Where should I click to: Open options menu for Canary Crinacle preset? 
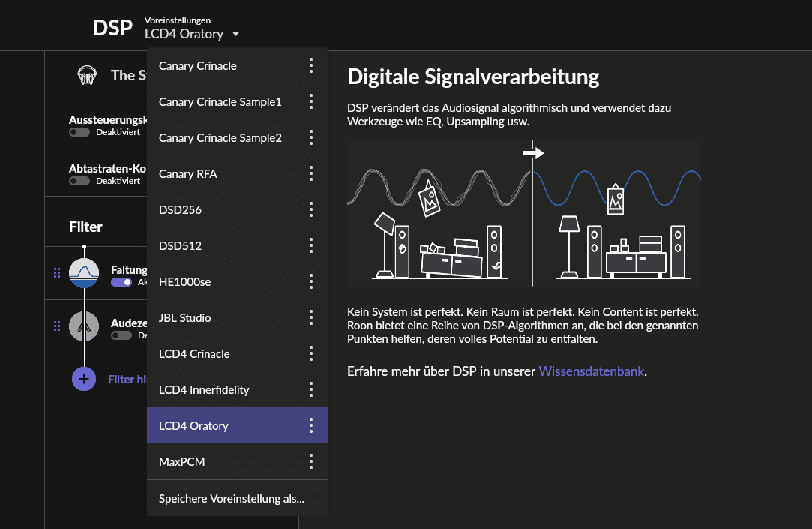[311, 66]
